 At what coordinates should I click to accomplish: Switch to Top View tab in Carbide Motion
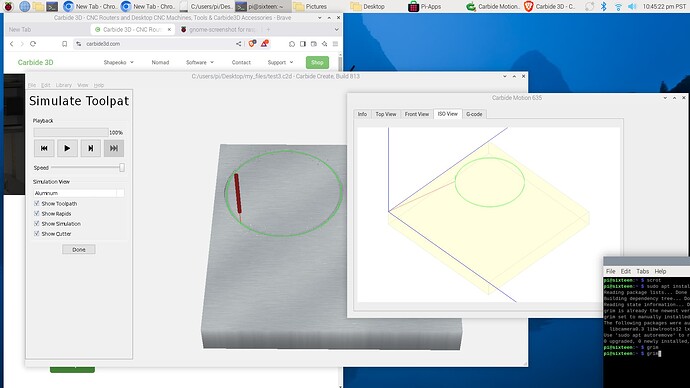tap(386, 114)
